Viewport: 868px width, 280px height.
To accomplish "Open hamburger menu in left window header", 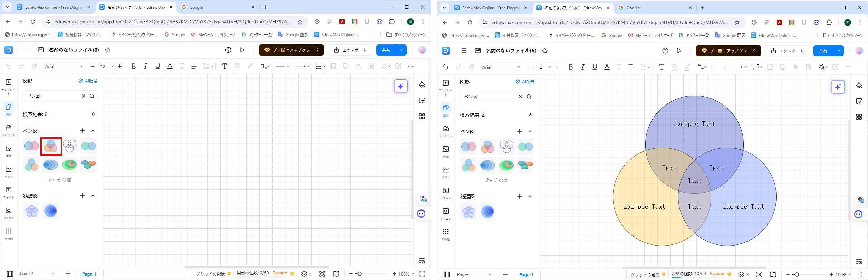I will pyautogui.click(x=27, y=50).
